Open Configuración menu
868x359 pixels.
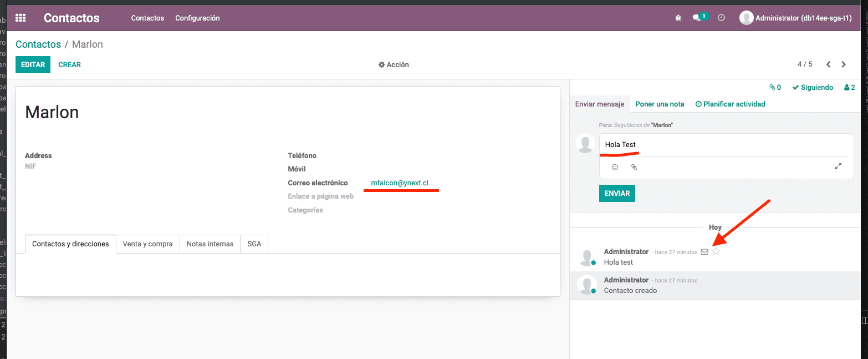pyautogui.click(x=197, y=18)
